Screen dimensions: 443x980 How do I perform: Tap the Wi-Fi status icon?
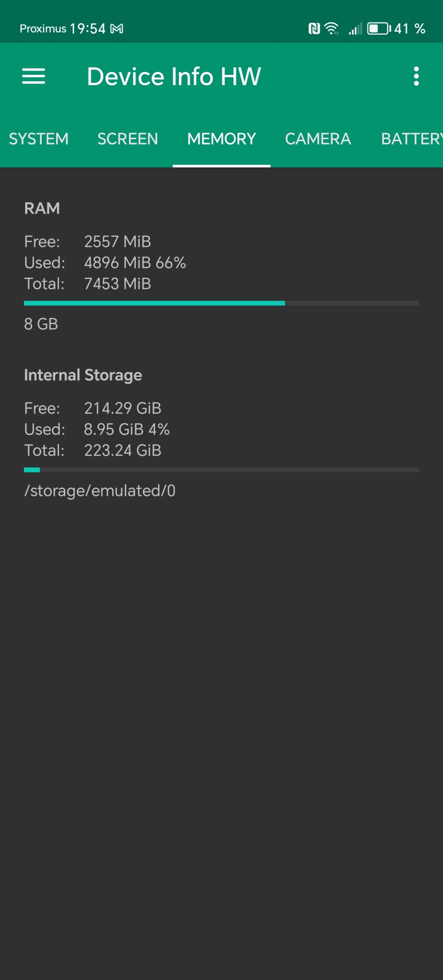(331, 29)
